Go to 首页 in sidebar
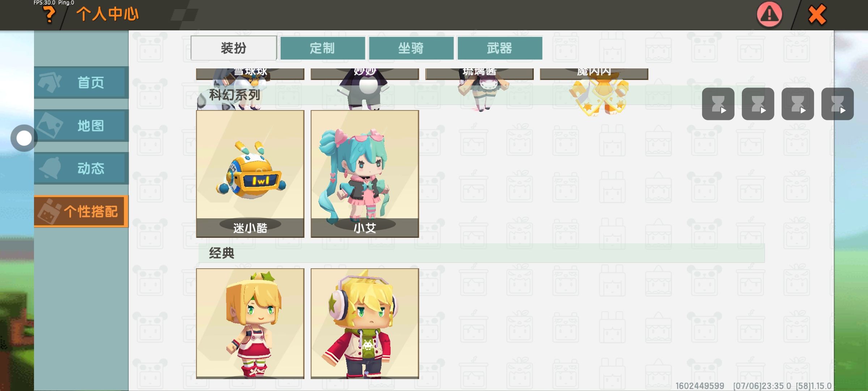This screenshot has width=868, height=391. tap(81, 83)
